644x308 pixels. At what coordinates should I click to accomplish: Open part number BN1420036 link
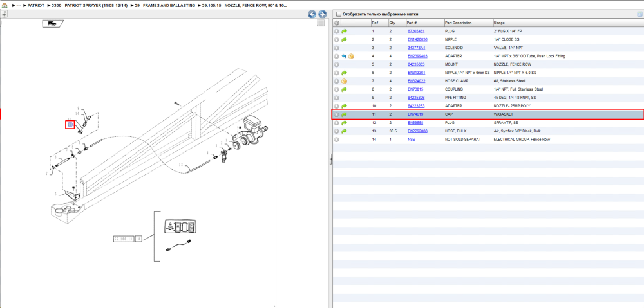click(x=417, y=39)
